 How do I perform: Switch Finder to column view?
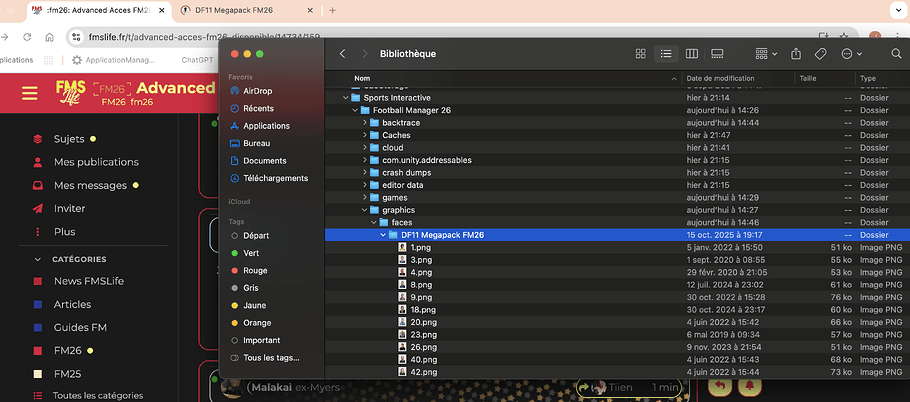[x=692, y=53]
